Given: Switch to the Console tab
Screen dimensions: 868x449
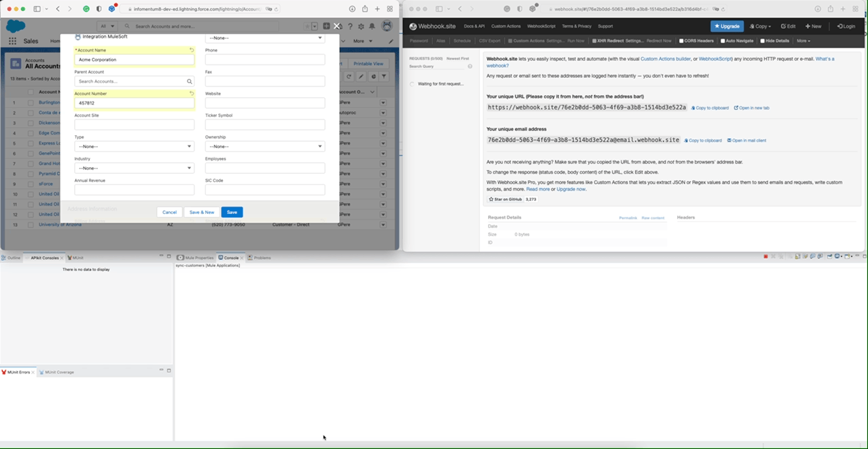Looking at the screenshot, I should [230, 258].
